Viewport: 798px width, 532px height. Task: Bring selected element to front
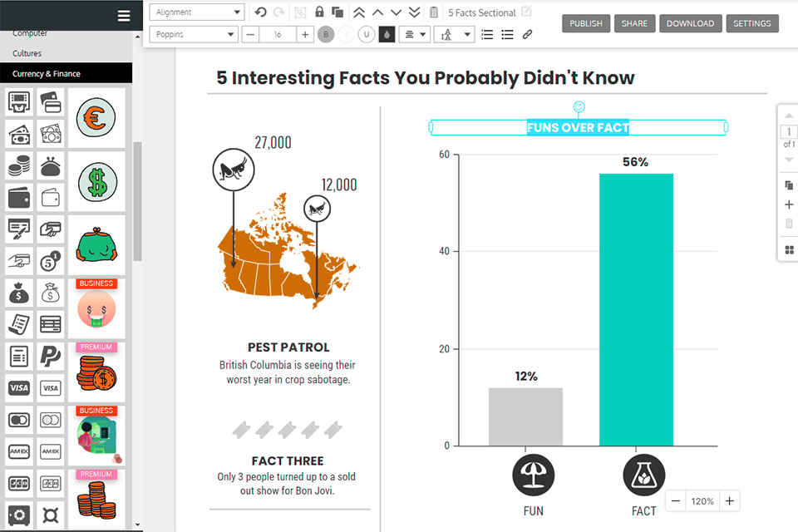[359, 12]
